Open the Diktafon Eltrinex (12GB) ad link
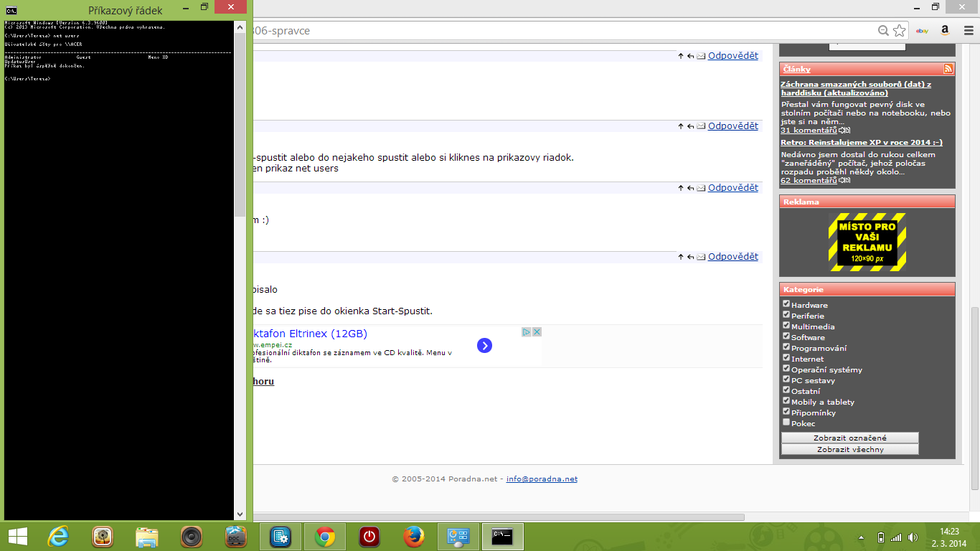 coord(310,334)
